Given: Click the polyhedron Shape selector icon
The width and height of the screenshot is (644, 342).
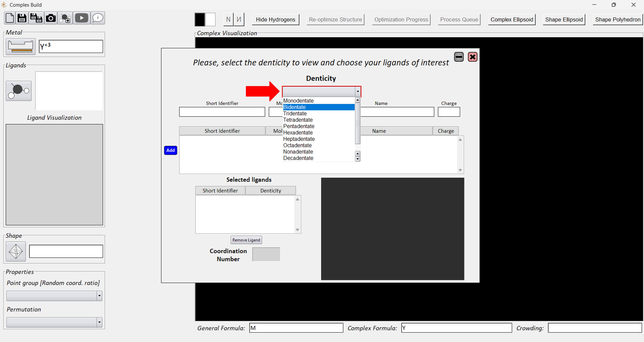Looking at the screenshot, I should [x=16, y=251].
